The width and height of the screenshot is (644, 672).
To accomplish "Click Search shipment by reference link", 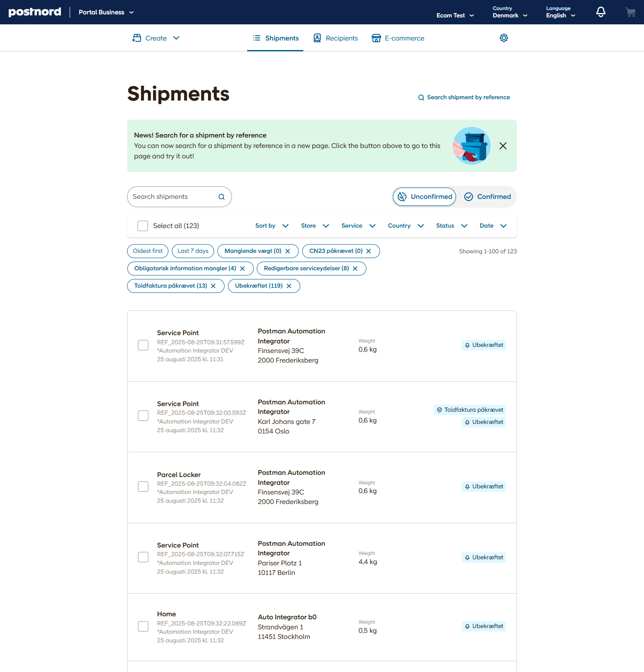I will pos(464,97).
